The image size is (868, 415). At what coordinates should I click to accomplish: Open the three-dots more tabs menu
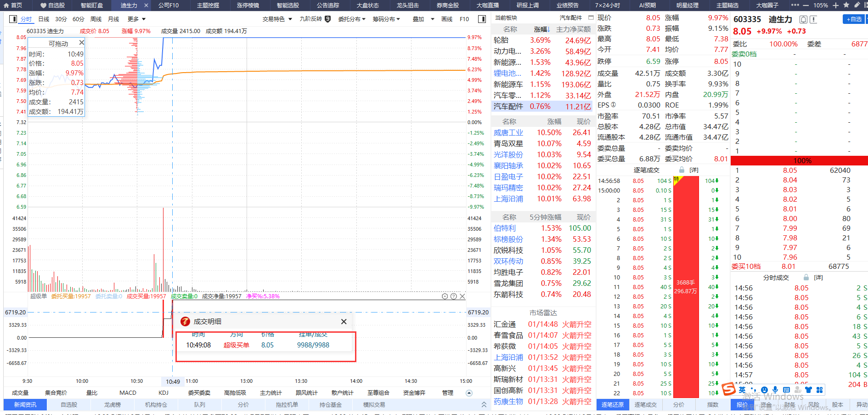click(x=795, y=5)
